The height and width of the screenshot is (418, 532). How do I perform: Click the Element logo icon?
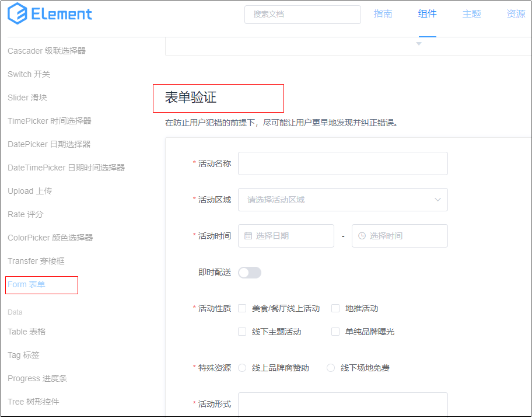(x=17, y=14)
